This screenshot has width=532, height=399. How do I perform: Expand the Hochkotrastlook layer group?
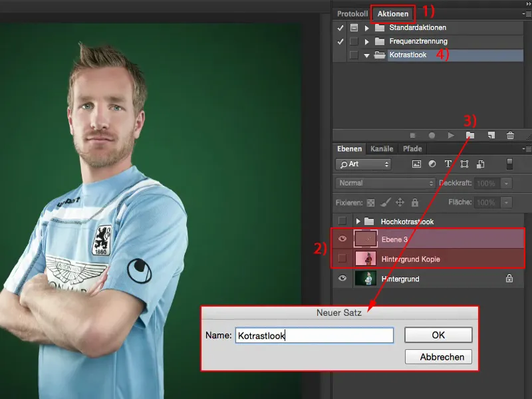[358, 221]
